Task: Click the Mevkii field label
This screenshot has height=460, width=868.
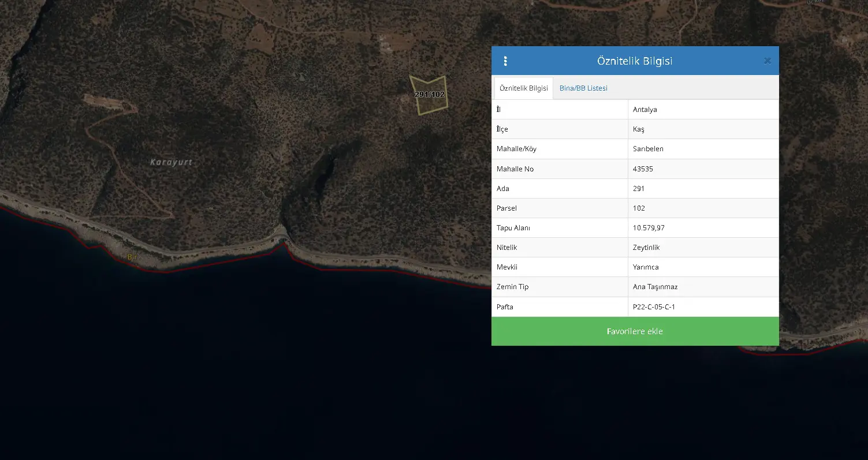Action: [507, 267]
